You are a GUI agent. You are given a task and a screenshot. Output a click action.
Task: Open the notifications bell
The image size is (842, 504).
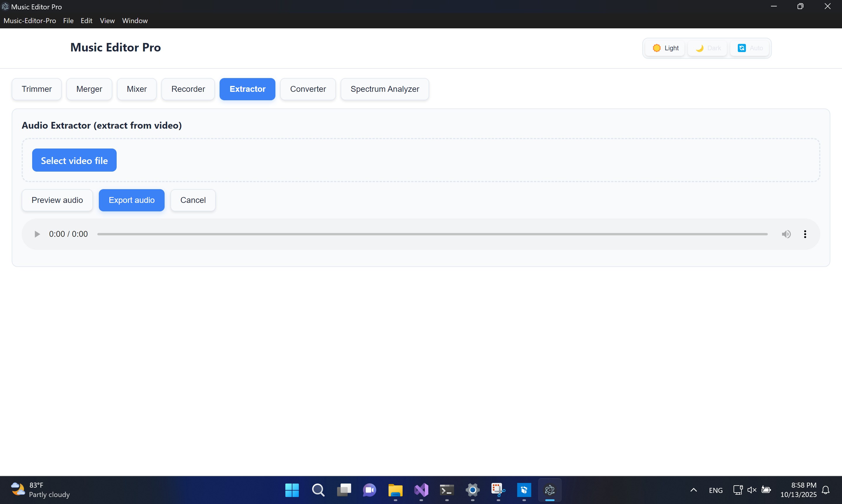coord(826,490)
